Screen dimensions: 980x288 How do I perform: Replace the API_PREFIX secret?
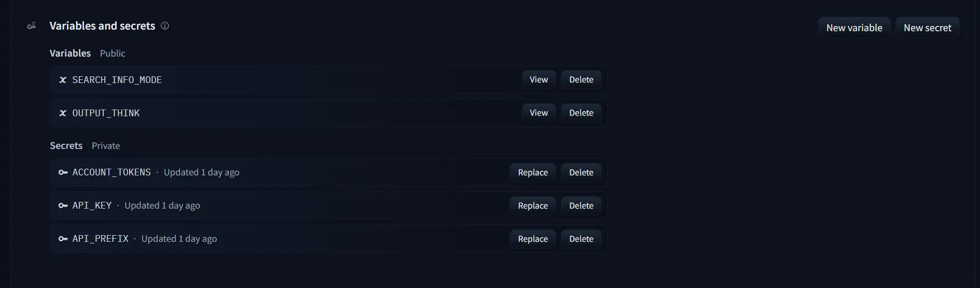533,239
